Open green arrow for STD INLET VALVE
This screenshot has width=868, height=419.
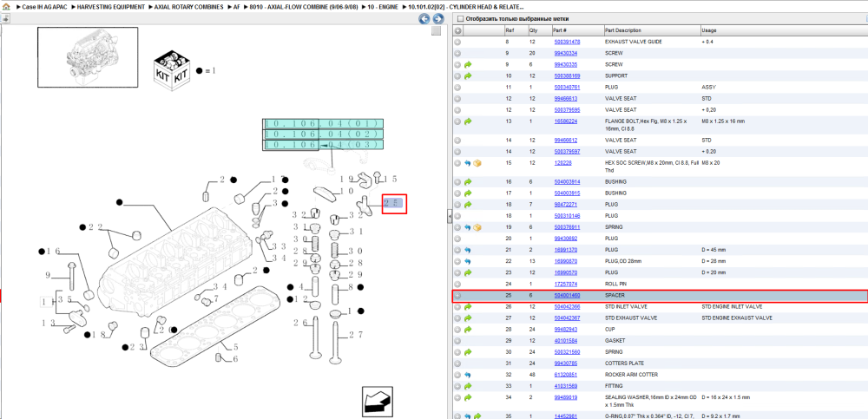[468, 306]
